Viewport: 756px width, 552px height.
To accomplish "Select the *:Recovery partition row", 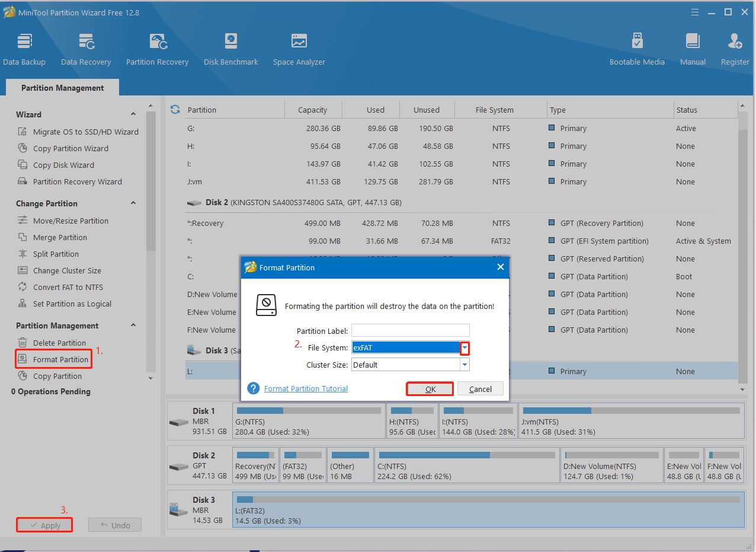I will coord(462,223).
